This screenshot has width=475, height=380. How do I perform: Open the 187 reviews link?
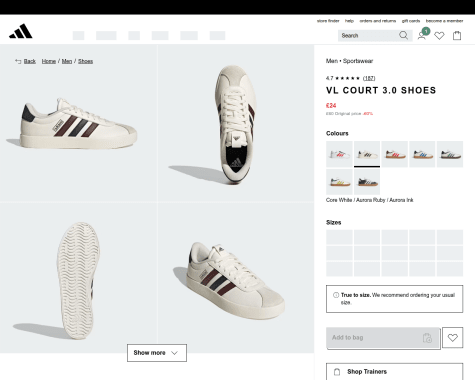369,78
